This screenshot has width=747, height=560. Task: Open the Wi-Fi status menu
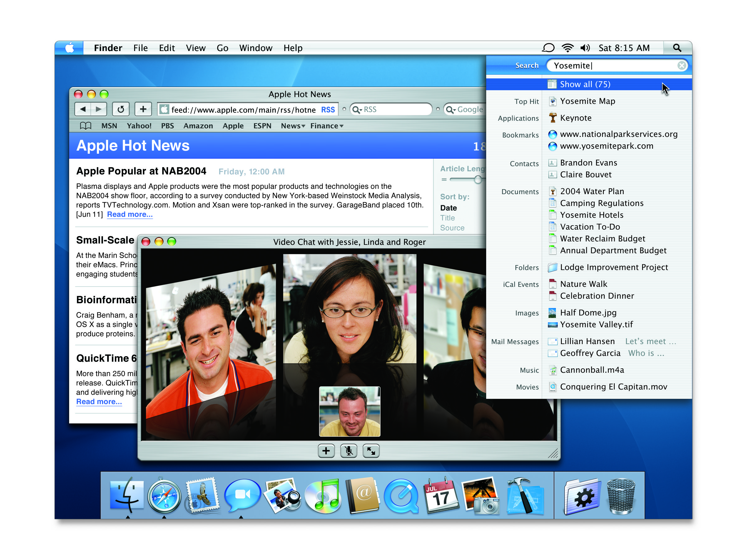[568, 48]
